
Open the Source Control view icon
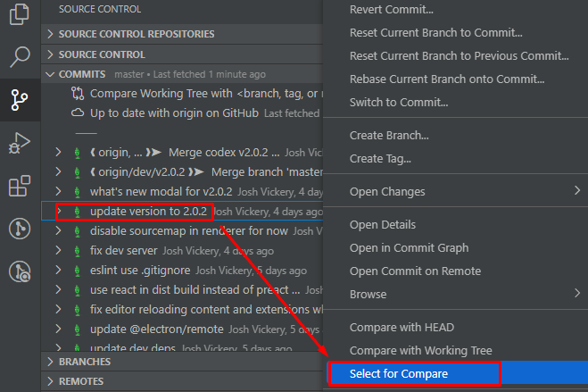point(20,100)
